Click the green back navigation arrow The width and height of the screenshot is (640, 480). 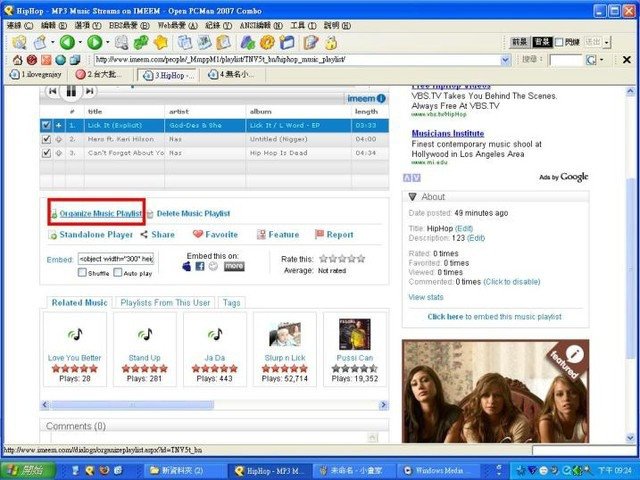[x=67, y=42]
